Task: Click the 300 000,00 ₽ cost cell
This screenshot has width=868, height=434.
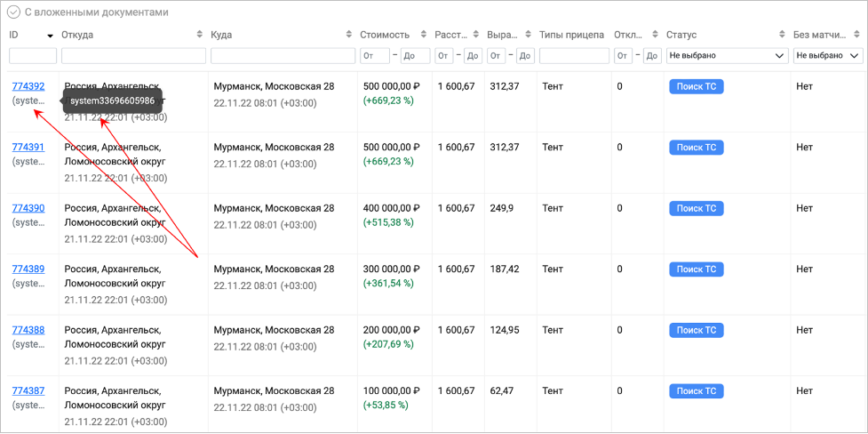Action: pyautogui.click(x=392, y=269)
